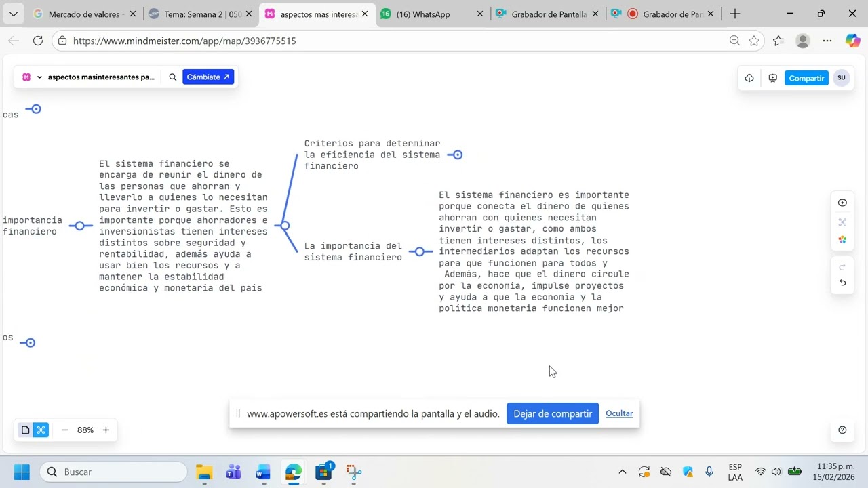Screen dimensions: 868x488
Task: Switch to mind map view mode
Action: pyautogui.click(x=41, y=430)
